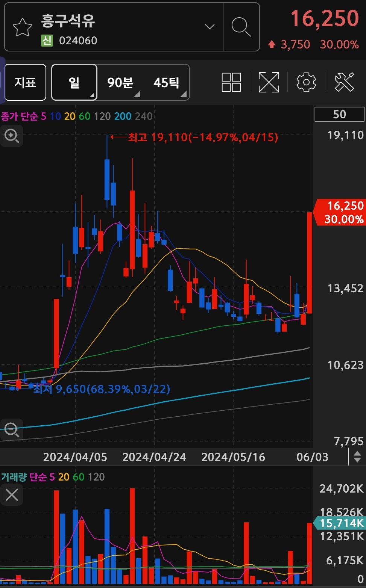Select the 10-day moving average label
The height and width of the screenshot is (588, 366).
[55, 116]
